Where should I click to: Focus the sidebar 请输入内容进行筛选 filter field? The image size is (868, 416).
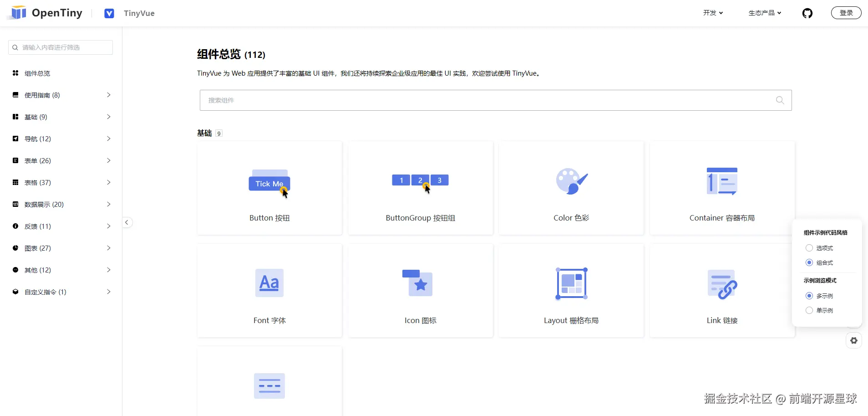pyautogui.click(x=61, y=47)
